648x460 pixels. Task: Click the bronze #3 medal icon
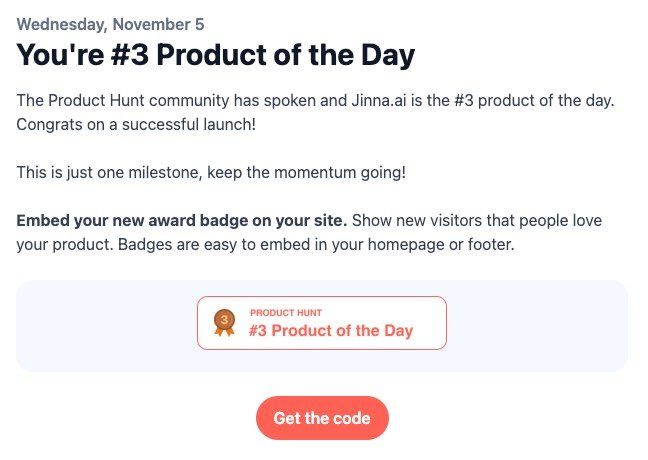pyautogui.click(x=224, y=323)
